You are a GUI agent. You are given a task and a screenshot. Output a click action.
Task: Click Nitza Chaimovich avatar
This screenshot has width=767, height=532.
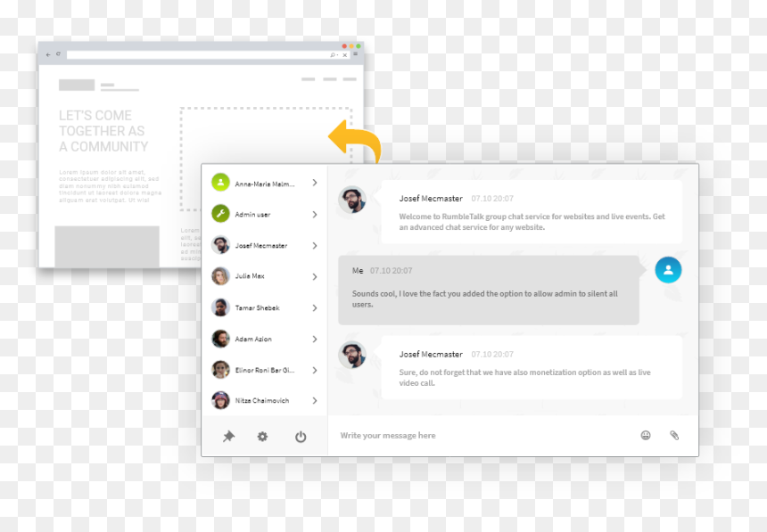click(220, 400)
